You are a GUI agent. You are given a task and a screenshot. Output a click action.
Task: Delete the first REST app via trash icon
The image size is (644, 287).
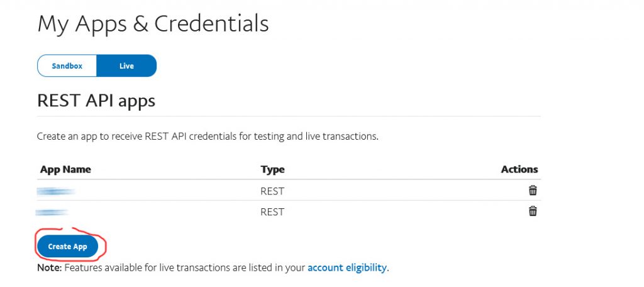pos(533,191)
